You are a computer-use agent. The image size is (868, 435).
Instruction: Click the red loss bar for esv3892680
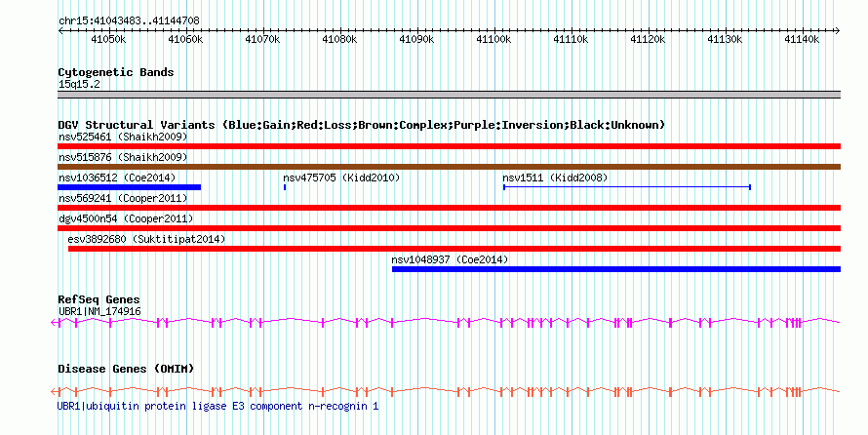pyautogui.click(x=454, y=249)
